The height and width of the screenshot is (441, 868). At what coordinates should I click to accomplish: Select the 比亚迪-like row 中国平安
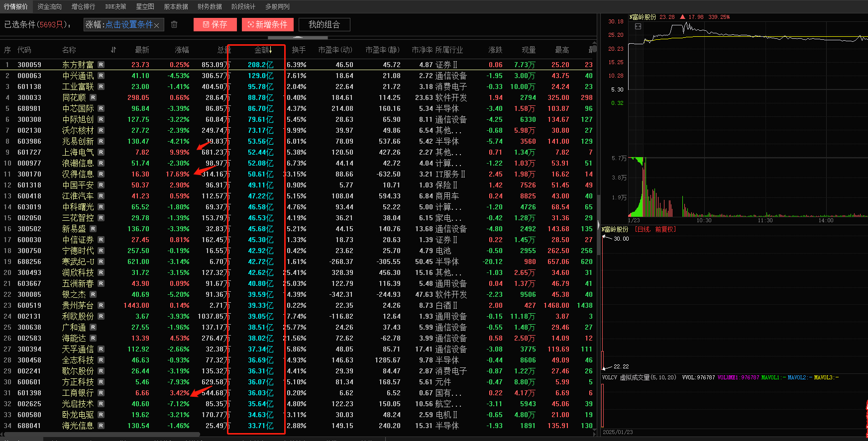click(x=78, y=185)
